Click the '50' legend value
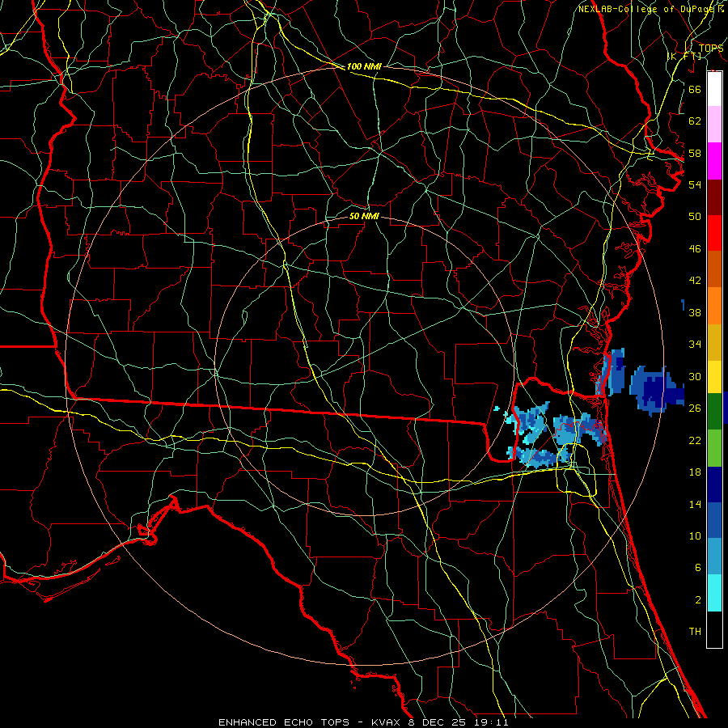728x728 pixels. point(695,216)
